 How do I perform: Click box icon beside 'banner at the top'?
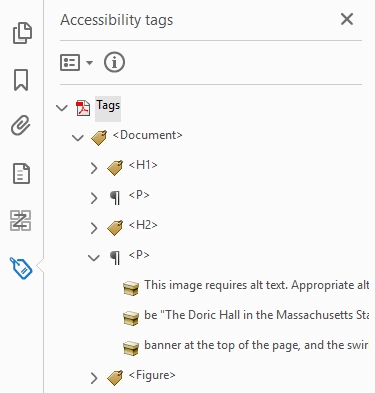pyautogui.click(x=131, y=348)
